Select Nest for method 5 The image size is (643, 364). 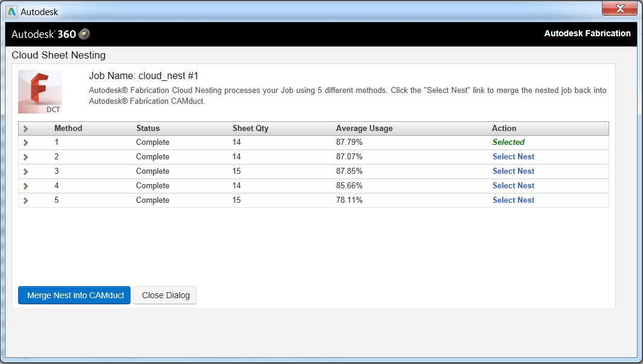click(x=514, y=200)
